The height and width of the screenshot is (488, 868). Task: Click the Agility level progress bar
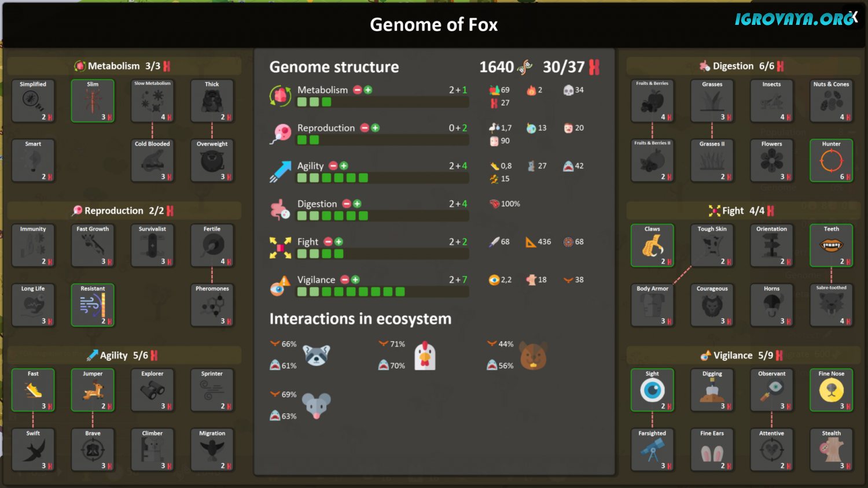pyautogui.click(x=382, y=178)
